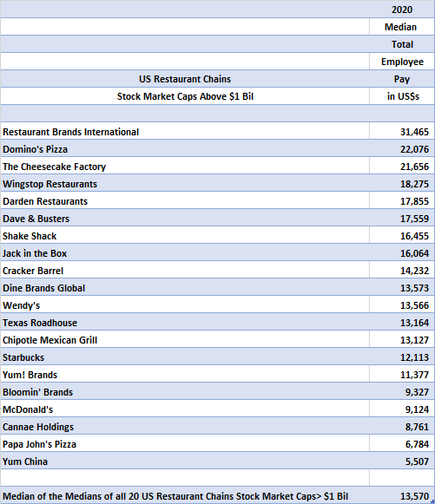Click the Wingstop Restaurants cell
Viewport: 435px width, 504px height.
click(185, 184)
